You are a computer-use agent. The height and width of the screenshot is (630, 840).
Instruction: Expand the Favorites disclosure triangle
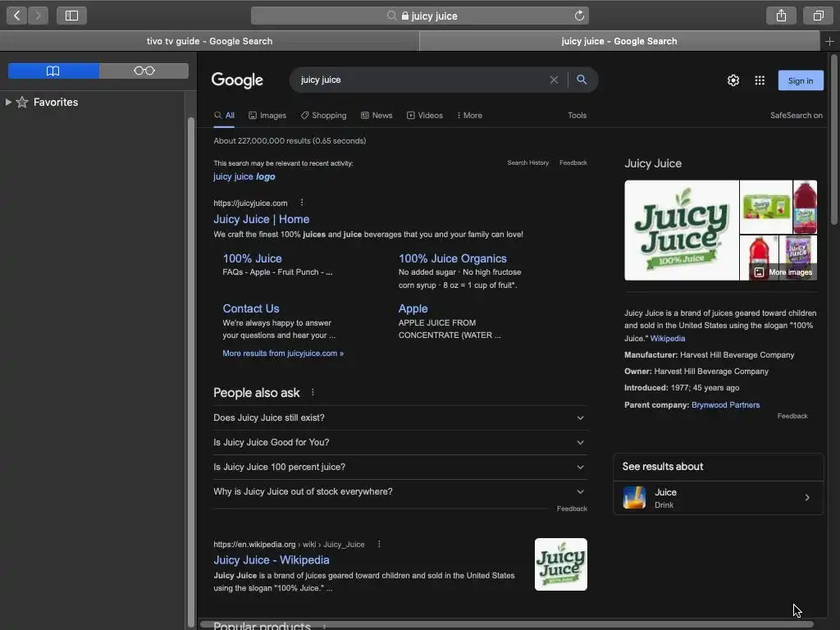[8, 102]
